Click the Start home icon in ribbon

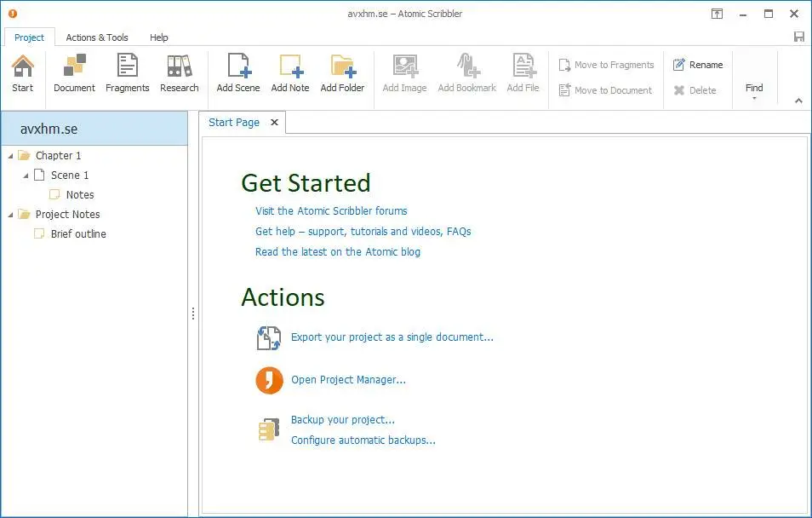23,66
